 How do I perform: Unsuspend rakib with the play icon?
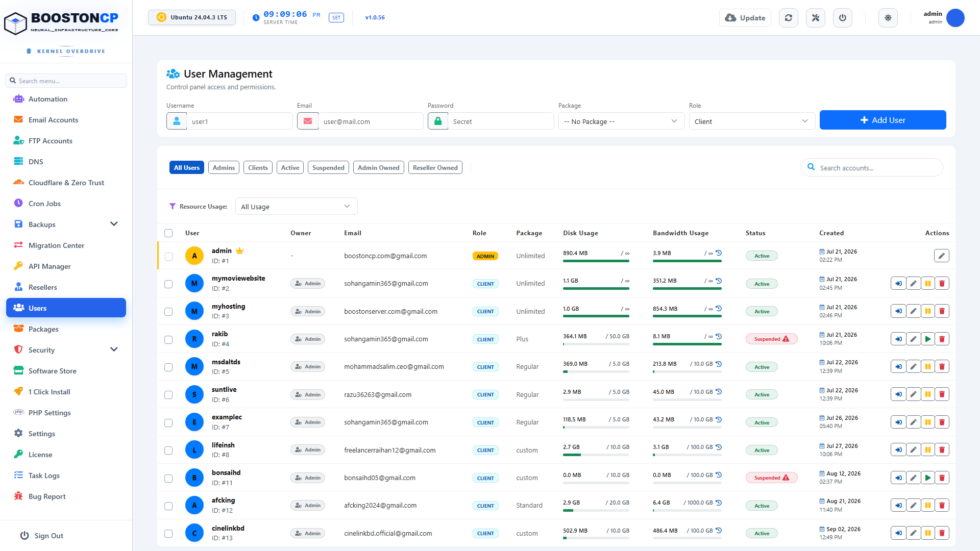[x=928, y=339]
